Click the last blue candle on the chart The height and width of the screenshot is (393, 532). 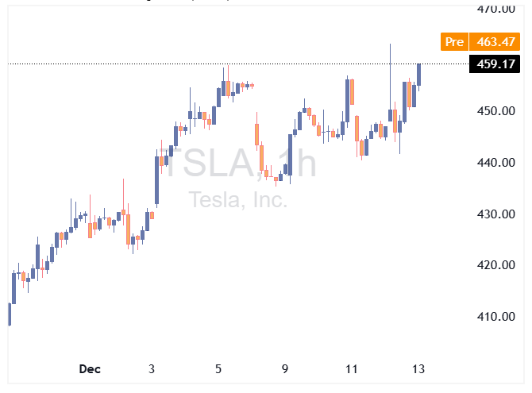tap(419, 75)
